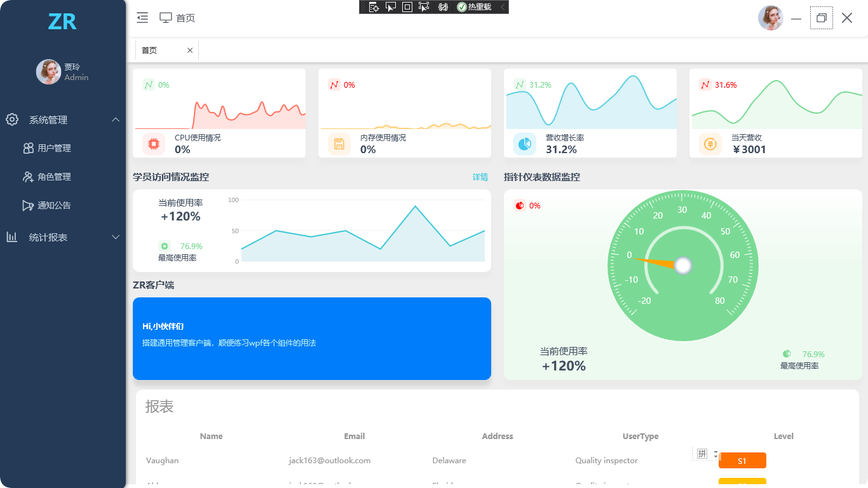Click the red pie icon on gauge panel
This screenshot has width=868, height=488.
[520, 205]
